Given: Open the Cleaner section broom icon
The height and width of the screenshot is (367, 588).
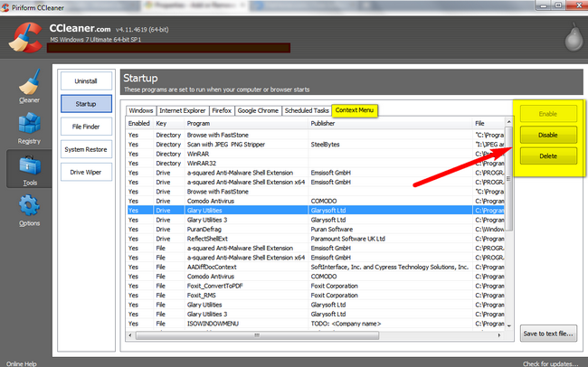Looking at the screenshot, I should tap(29, 81).
